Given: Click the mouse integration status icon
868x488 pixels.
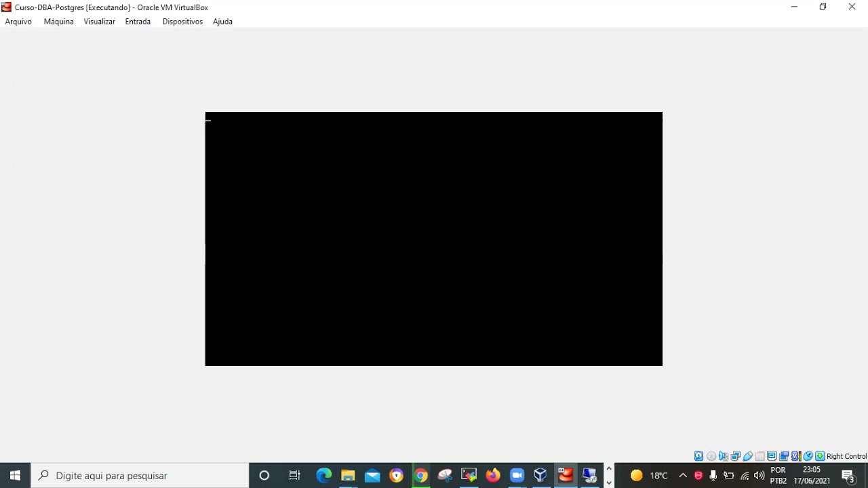Looking at the screenshot, I should (808, 456).
